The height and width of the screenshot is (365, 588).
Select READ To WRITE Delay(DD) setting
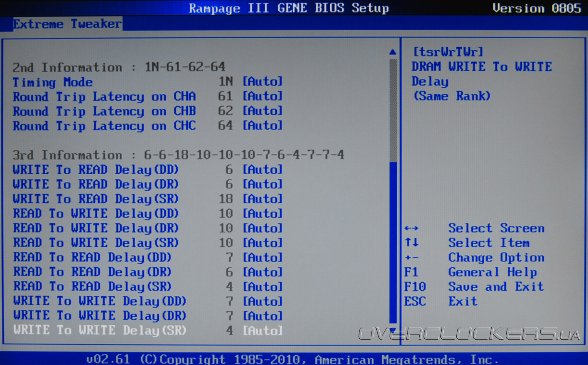pyautogui.click(x=148, y=213)
